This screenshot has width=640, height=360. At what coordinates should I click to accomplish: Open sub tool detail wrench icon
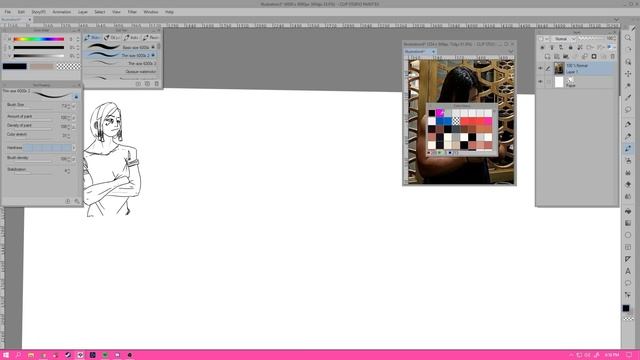(x=77, y=201)
